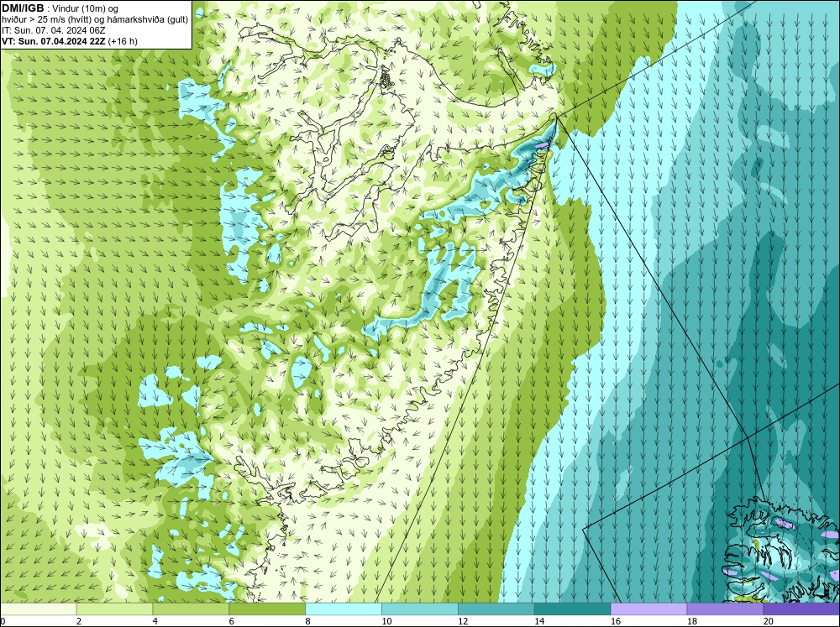Click the legend scale label '18'
The image size is (840, 627).
(x=692, y=621)
